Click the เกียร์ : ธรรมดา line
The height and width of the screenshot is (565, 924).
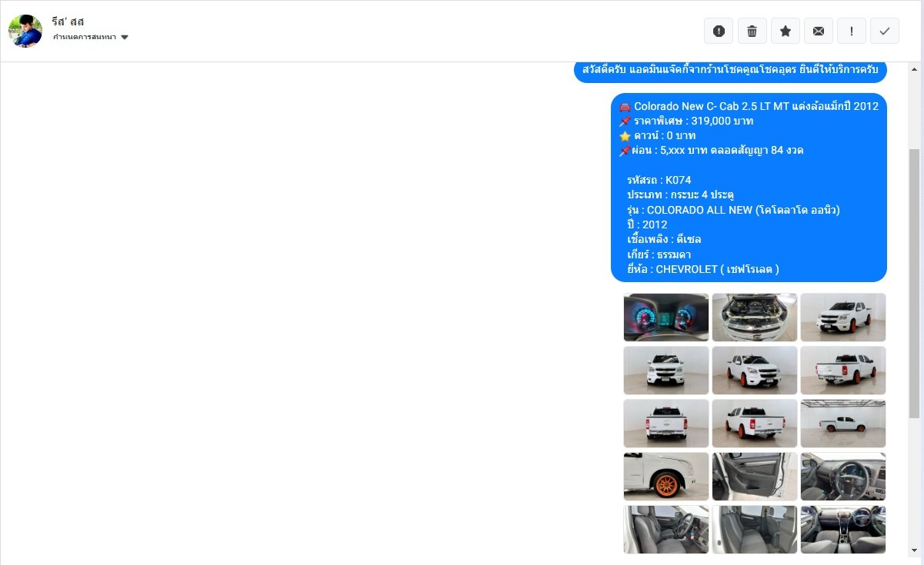[x=659, y=254]
